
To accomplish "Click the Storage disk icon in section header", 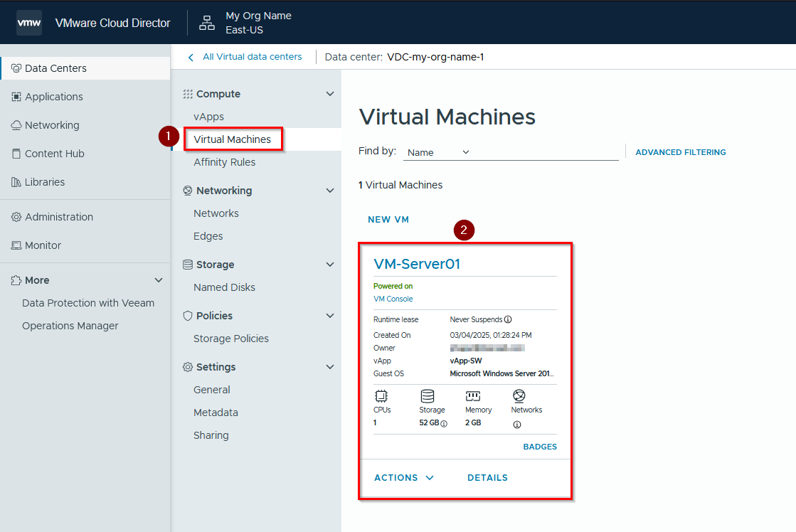I will pyautogui.click(x=188, y=265).
